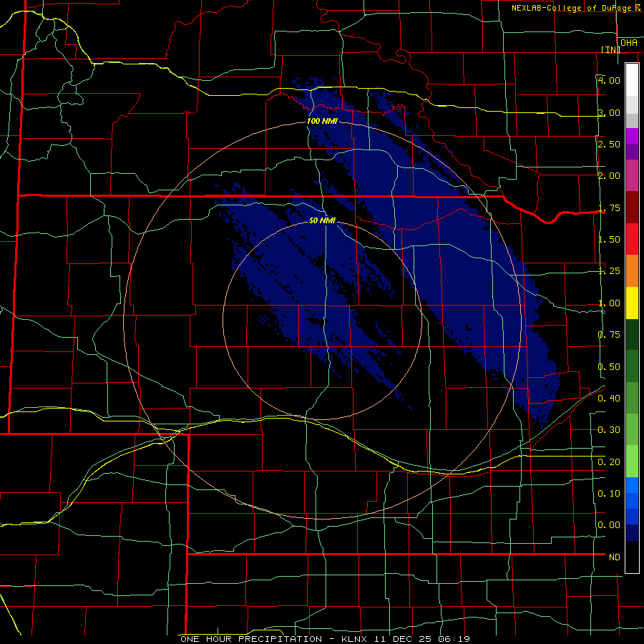This screenshot has height=644, width=644.
Task: Click the 0.30 legend value
Action: 609,430
